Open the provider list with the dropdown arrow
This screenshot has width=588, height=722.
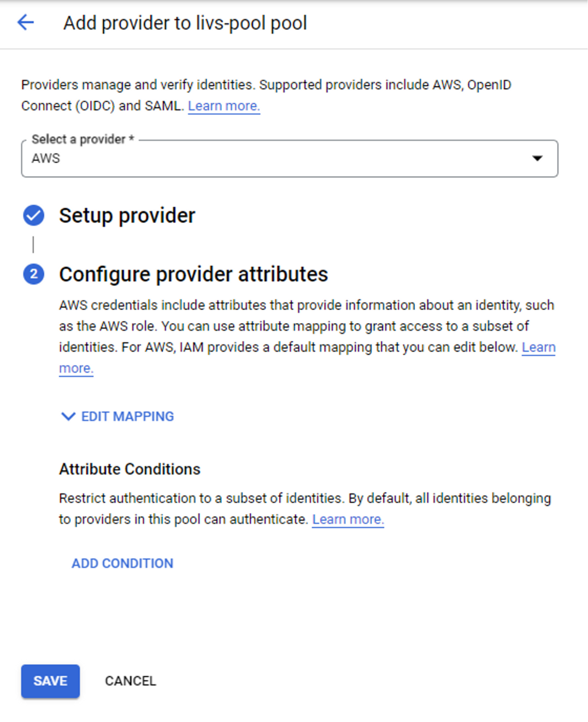(537, 158)
